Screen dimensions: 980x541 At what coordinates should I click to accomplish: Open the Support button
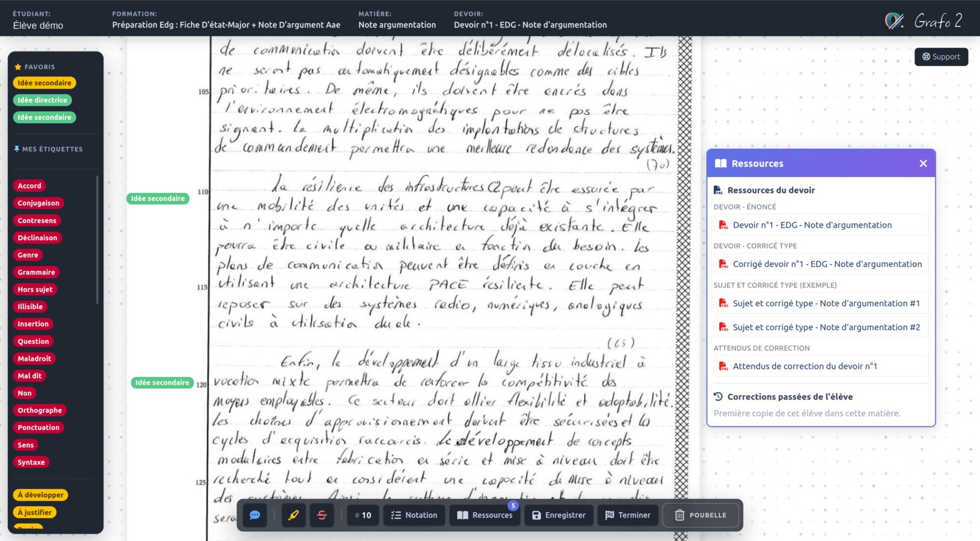941,57
